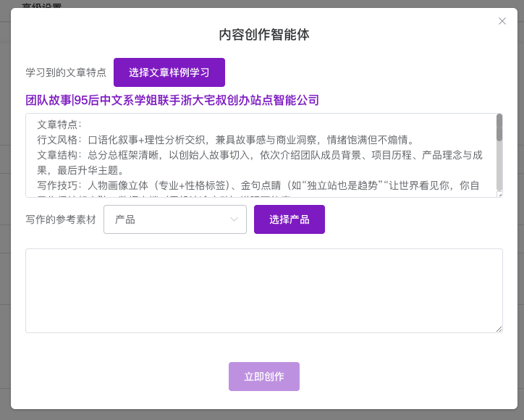Click the 内容创作智能体 dialog title
524x420 pixels.
tap(264, 34)
